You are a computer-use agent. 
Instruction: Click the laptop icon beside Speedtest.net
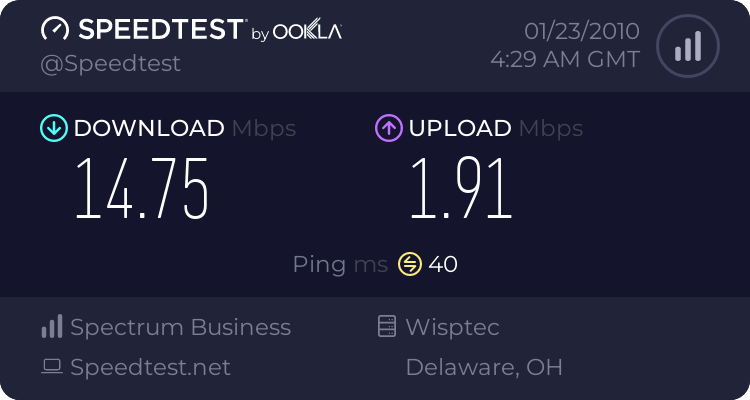pos(52,367)
